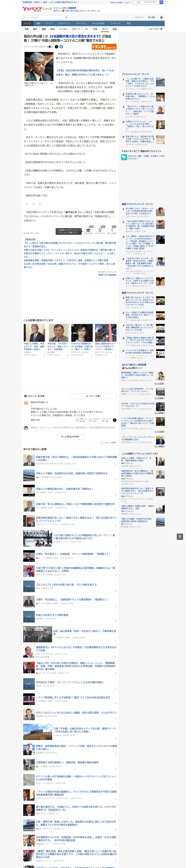
Task: Open the トランプ新政権に早くも不協和音 article
Action: (x=73, y=697)
